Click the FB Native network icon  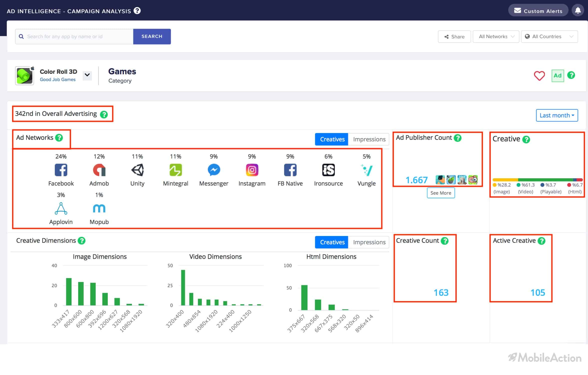[290, 170]
